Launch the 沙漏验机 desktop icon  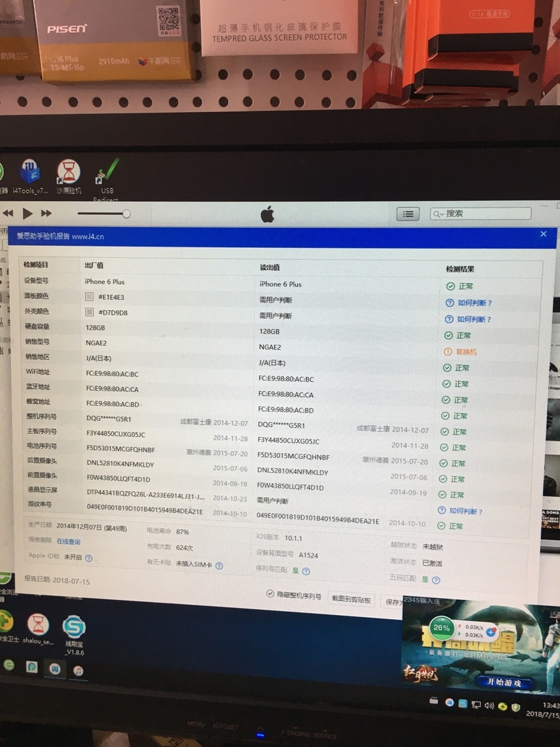pyautogui.click(x=69, y=177)
